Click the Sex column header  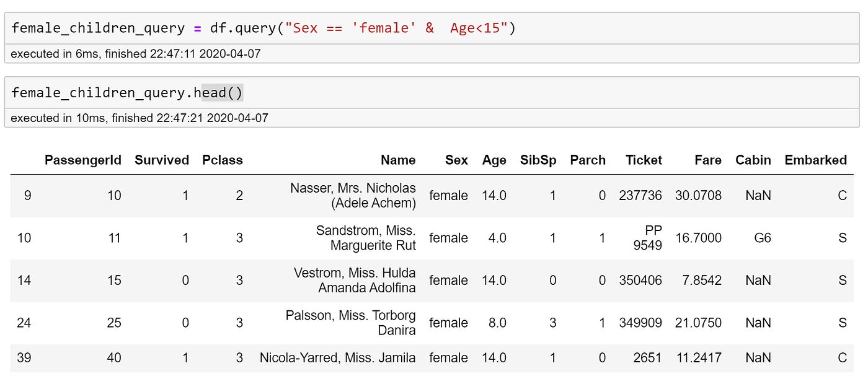(456, 160)
